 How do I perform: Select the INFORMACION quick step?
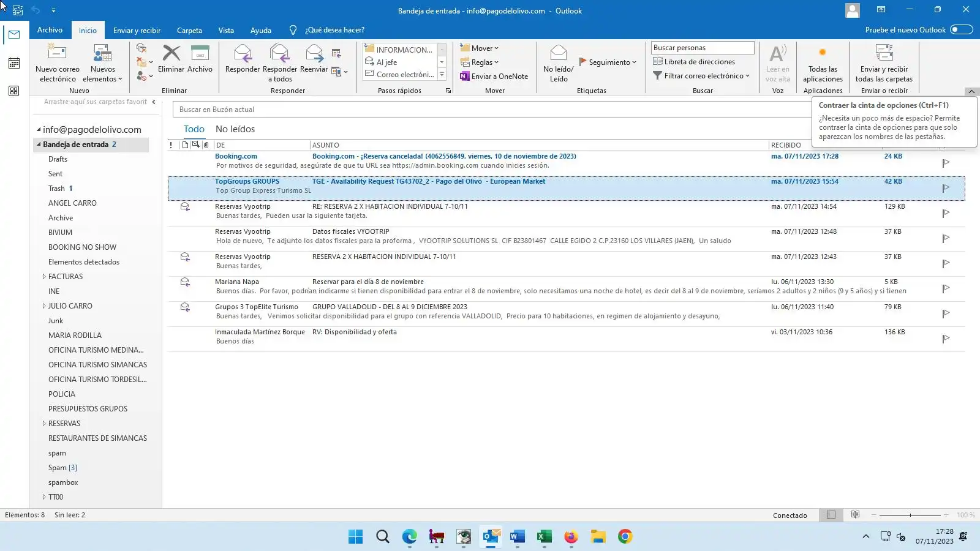pyautogui.click(x=399, y=50)
